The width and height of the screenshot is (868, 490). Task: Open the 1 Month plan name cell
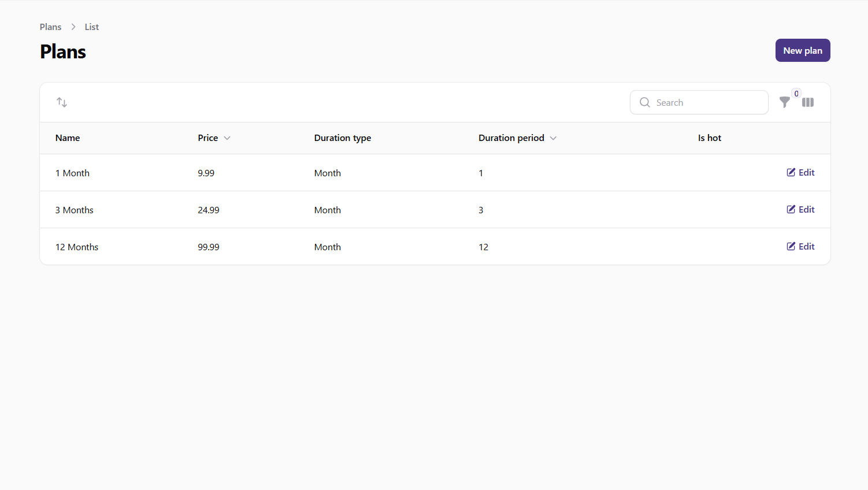point(72,173)
